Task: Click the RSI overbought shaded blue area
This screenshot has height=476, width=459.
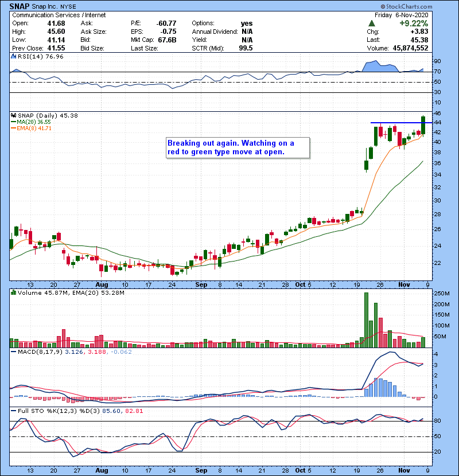Action: (x=380, y=67)
